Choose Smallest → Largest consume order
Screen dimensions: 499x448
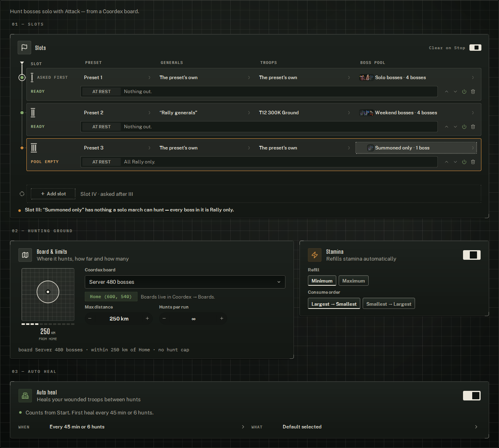pyautogui.click(x=389, y=304)
